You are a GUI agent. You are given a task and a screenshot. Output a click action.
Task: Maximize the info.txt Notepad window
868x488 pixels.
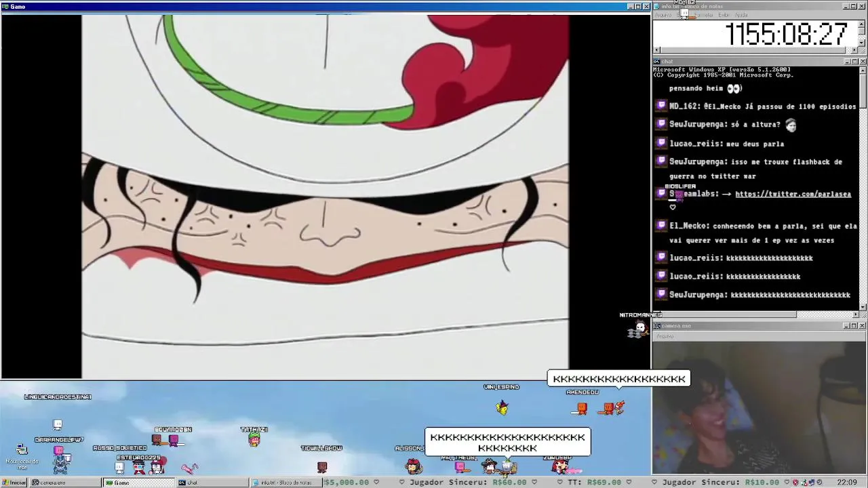pos(854,6)
